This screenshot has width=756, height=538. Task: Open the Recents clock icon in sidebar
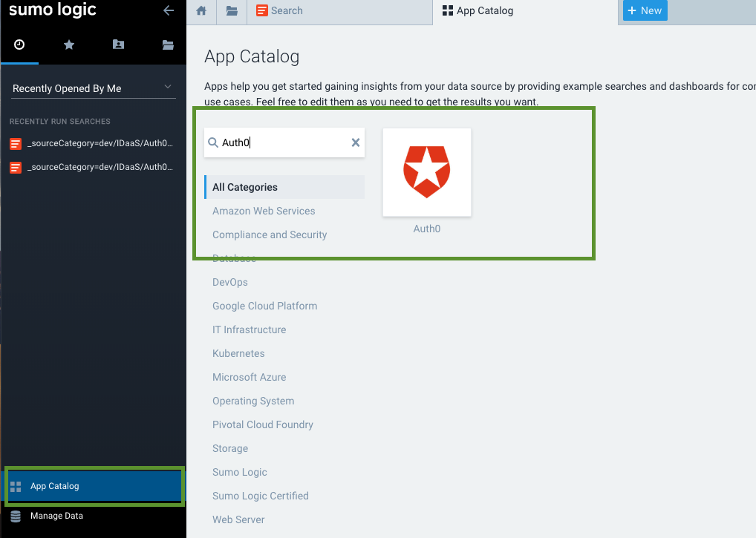(x=19, y=45)
